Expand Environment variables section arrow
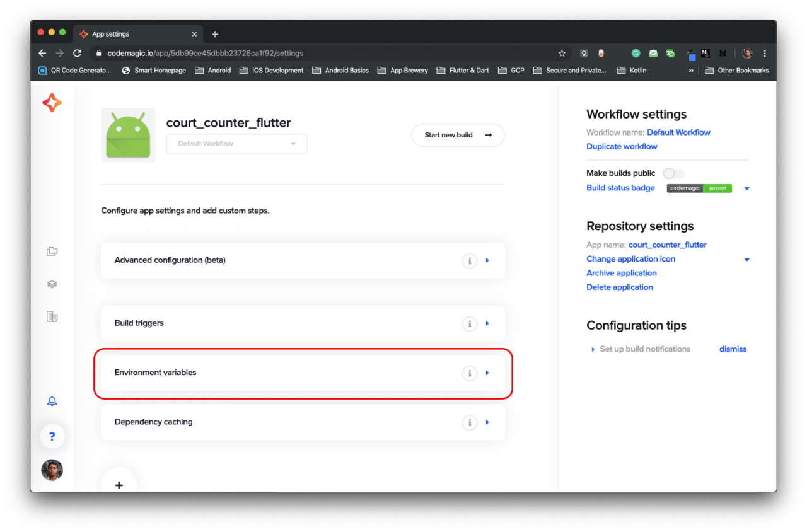This screenshot has width=807, height=532. (x=487, y=373)
